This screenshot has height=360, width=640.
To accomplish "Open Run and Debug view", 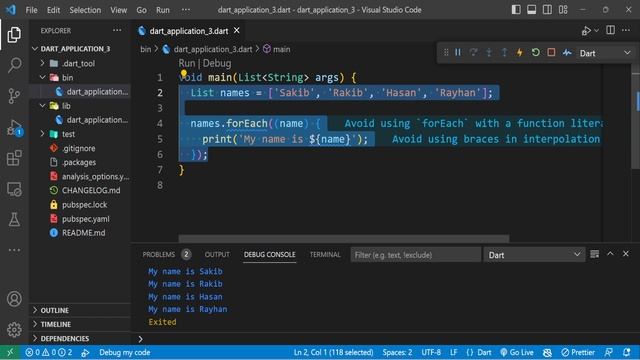I will (x=14, y=128).
